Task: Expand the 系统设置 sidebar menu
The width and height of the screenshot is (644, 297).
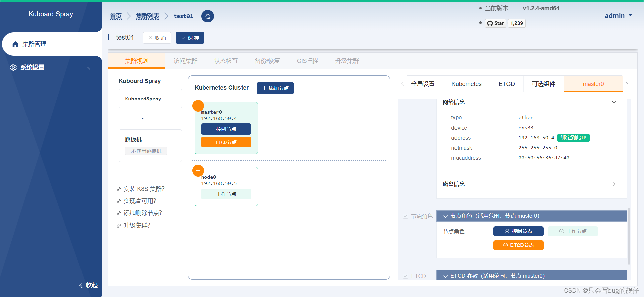Action: pyautogui.click(x=51, y=68)
